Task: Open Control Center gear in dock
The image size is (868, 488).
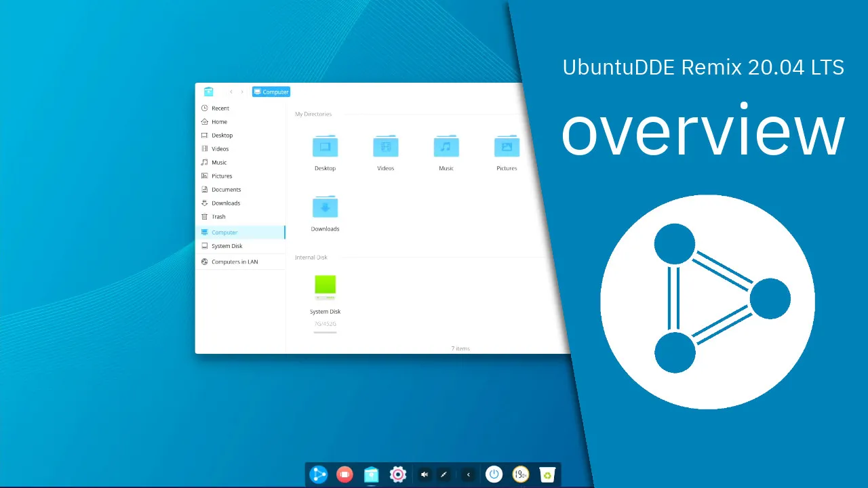Action: coord(398,474)
